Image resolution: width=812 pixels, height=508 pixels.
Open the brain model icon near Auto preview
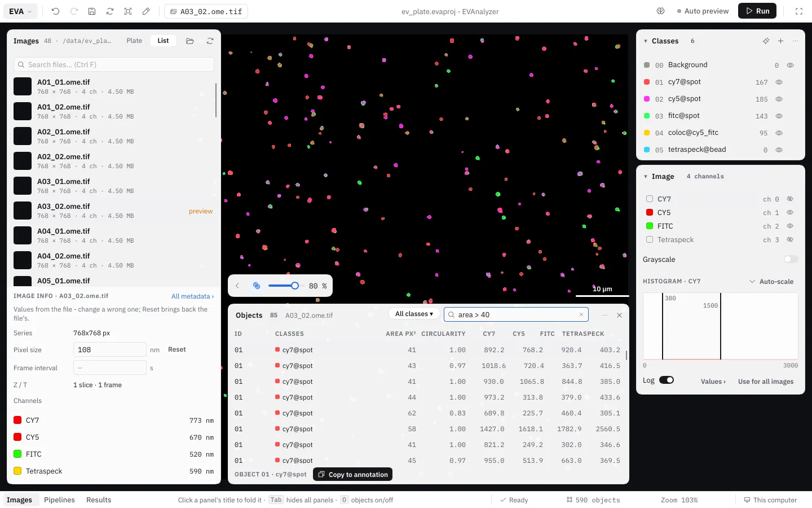[661, 11]
